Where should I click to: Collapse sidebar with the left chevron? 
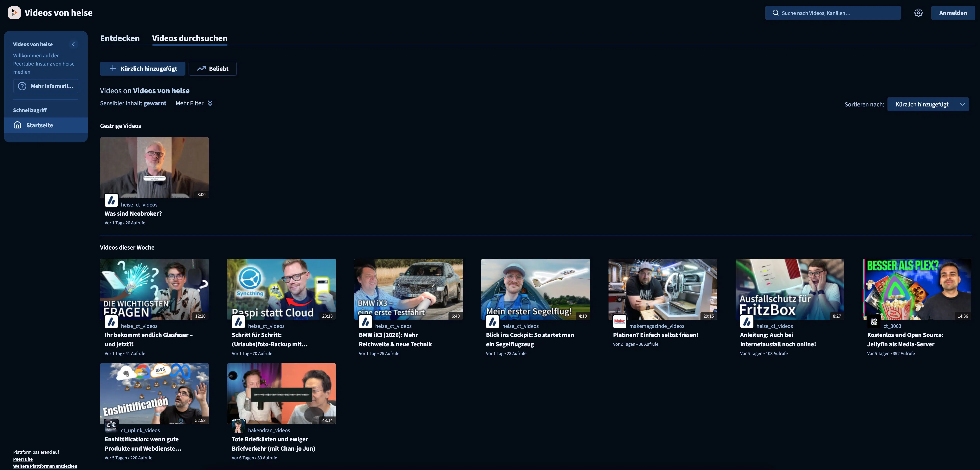point(74,44)
